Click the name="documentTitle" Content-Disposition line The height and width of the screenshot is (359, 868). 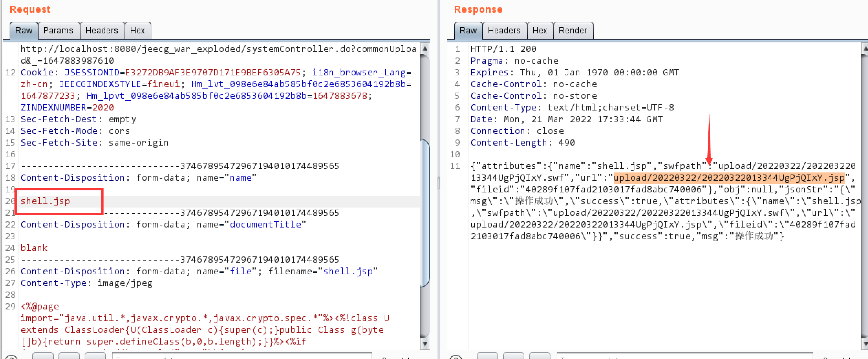tap(163, 224)
